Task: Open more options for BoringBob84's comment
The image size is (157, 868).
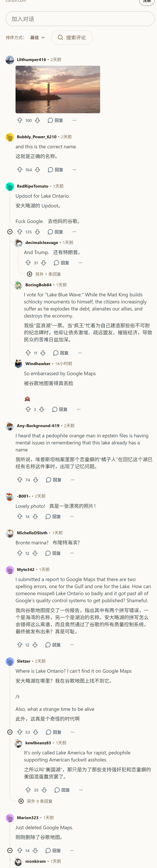Action: pos(80,353)
